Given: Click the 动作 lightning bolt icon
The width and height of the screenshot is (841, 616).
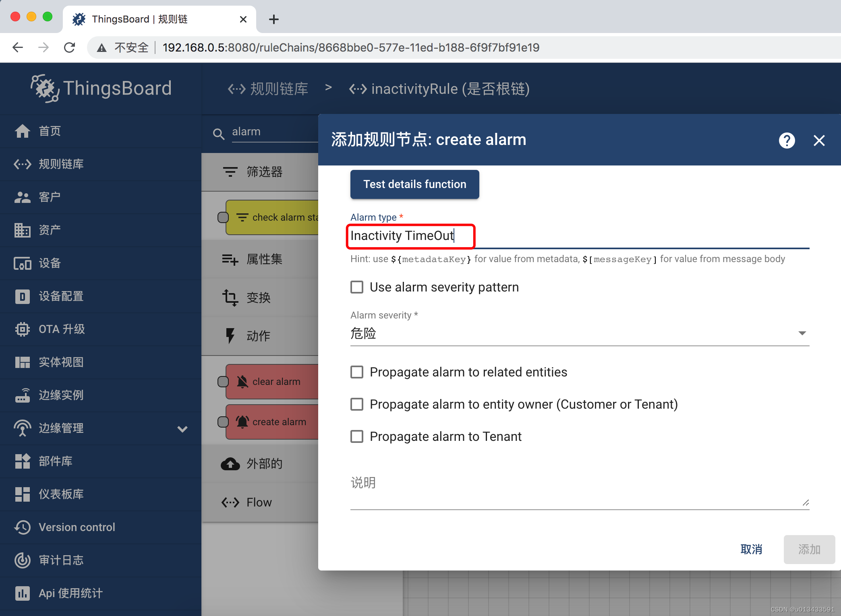Looking at the screenshot, I should pos(230,336).
